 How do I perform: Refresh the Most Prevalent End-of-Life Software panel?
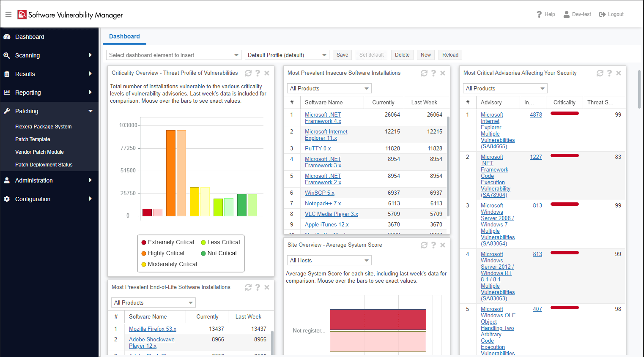(x=248, y=287)
